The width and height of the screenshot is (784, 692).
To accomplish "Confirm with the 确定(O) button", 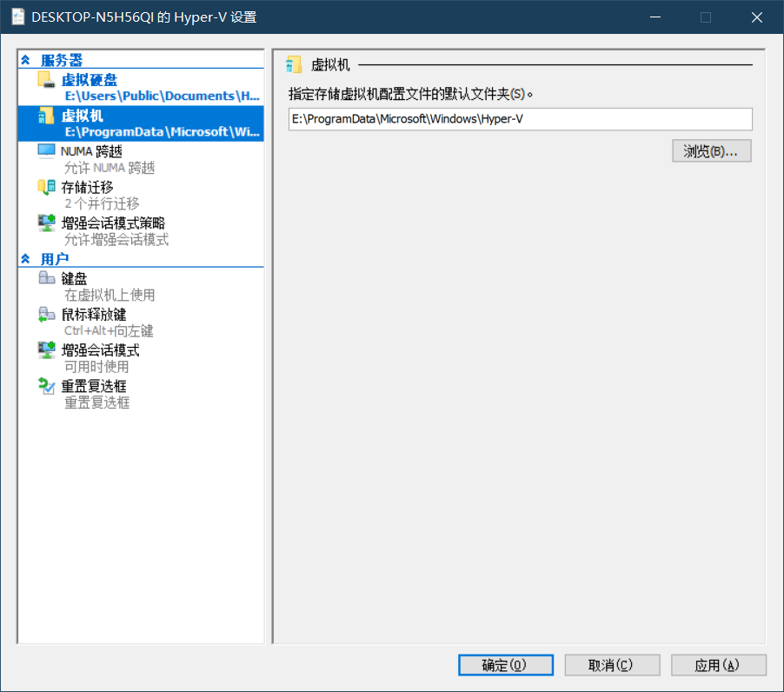I will [x=506, y=665].
